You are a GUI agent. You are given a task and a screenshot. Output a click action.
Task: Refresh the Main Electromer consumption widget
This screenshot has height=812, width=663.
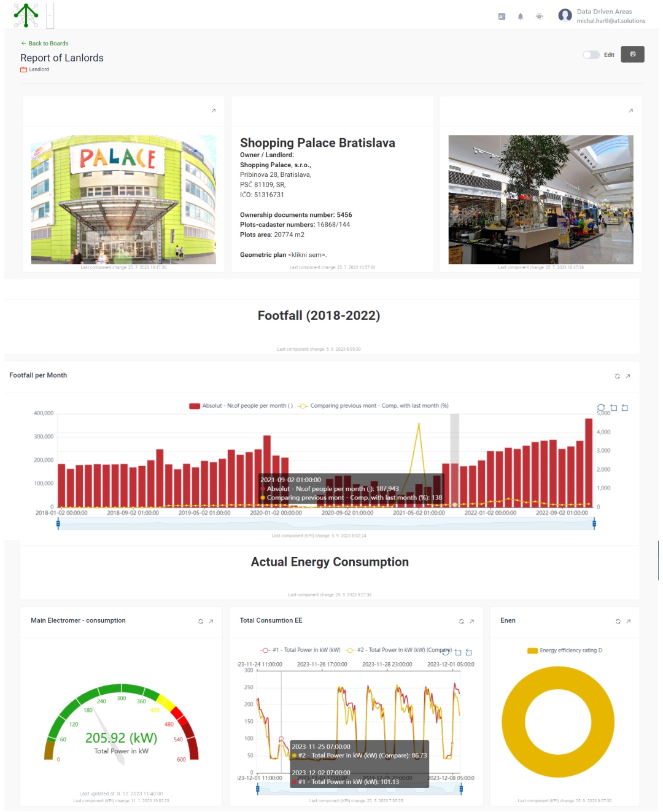tap(200, 622)
